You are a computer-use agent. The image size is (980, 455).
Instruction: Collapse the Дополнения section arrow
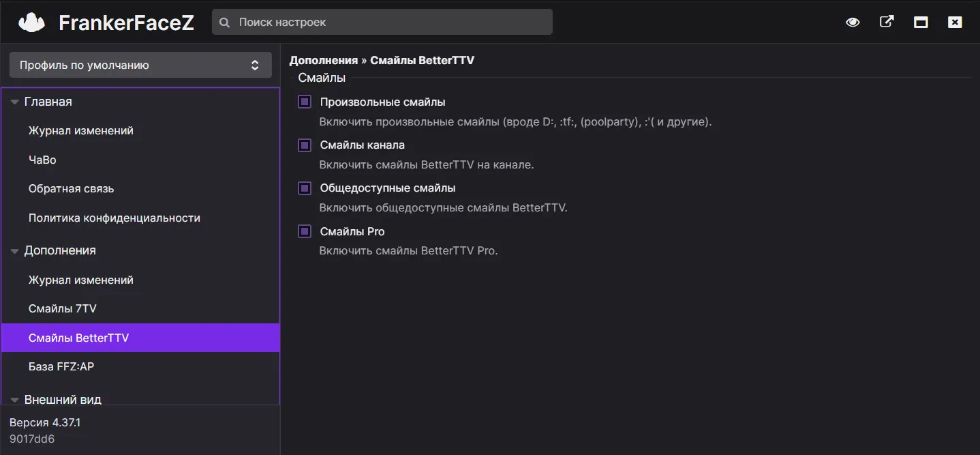click(14, 251)
